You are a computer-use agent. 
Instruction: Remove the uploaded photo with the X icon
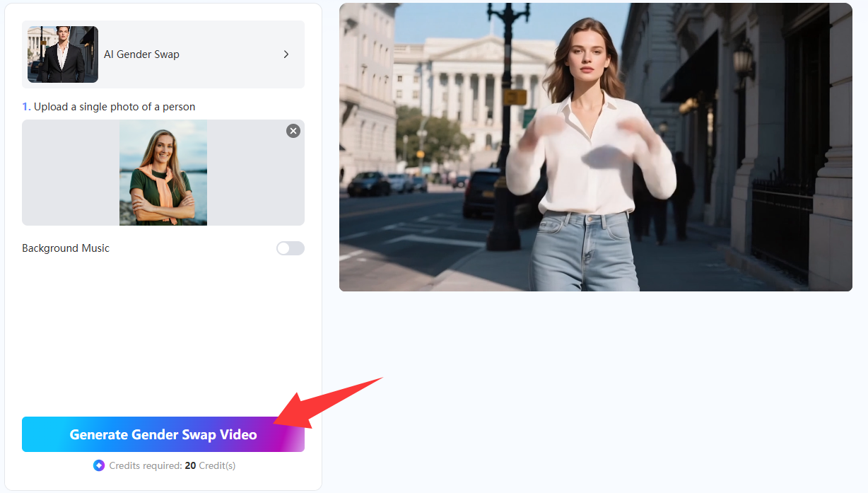point(293,131)
